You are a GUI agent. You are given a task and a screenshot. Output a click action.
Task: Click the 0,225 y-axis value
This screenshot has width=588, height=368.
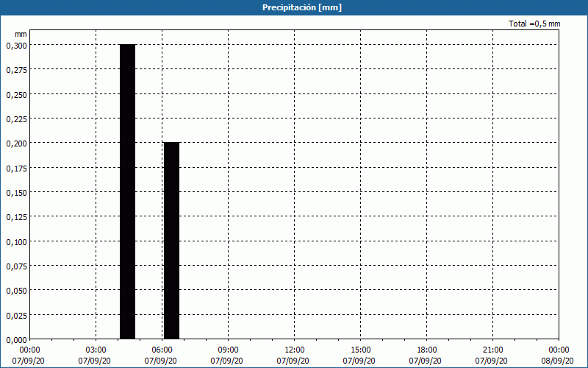(16, 119)
